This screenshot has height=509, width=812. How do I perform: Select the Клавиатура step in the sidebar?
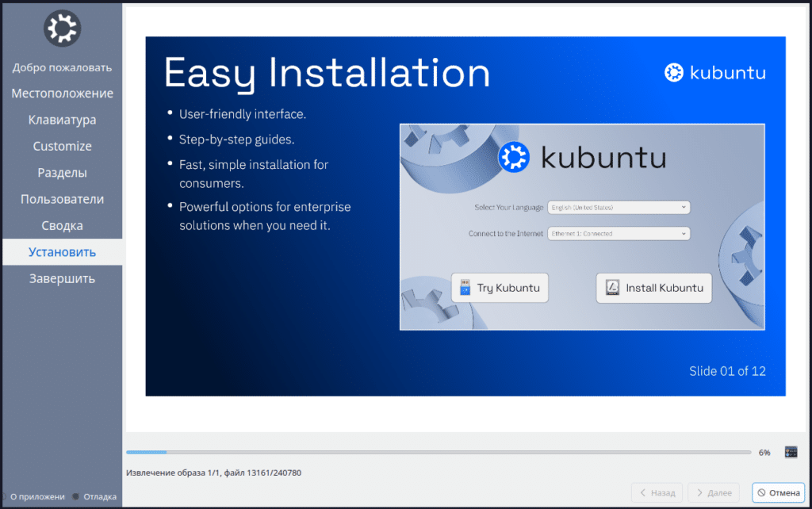point(61,120)
